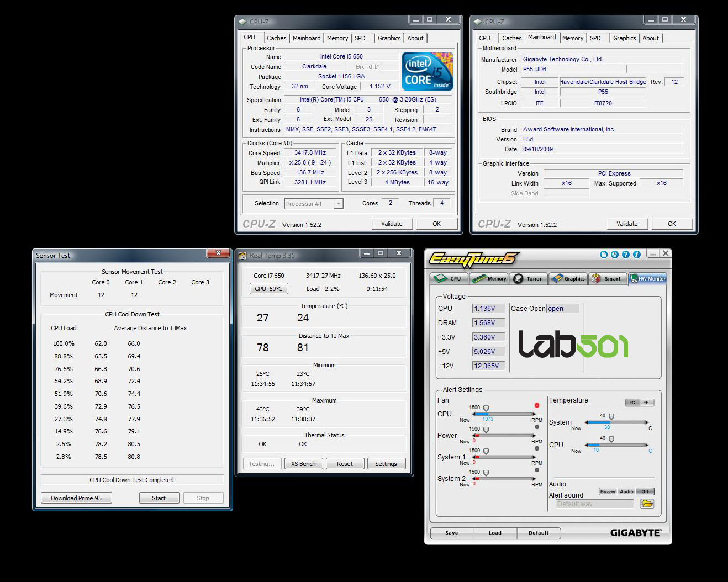This screenshot has width=728, height=582.
Task: Click the left CPU-Z window title icon
Action: 242,22
